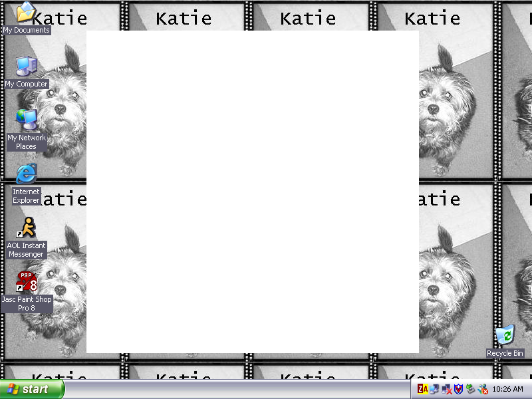Click the connected network tray icon
Image resolution: width=532 pixels, height=399 pixels.
[435, 389]
